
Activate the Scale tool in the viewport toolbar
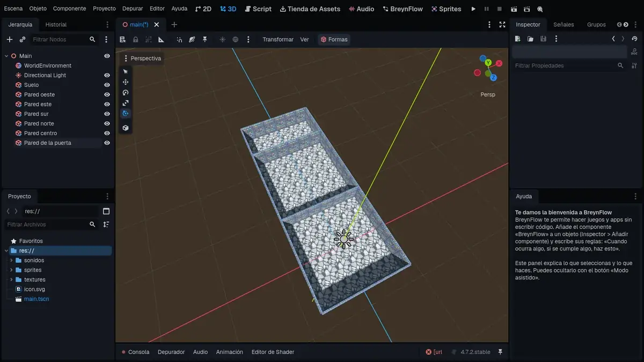(126, 103)
